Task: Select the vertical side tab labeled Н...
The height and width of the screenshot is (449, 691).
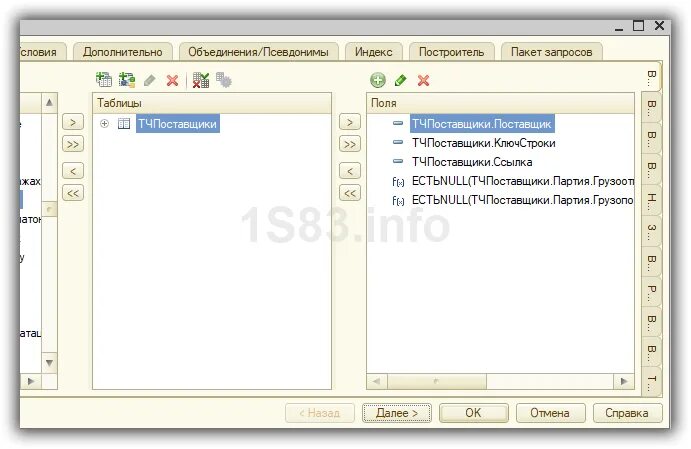Action: click(x=652, y=199)
